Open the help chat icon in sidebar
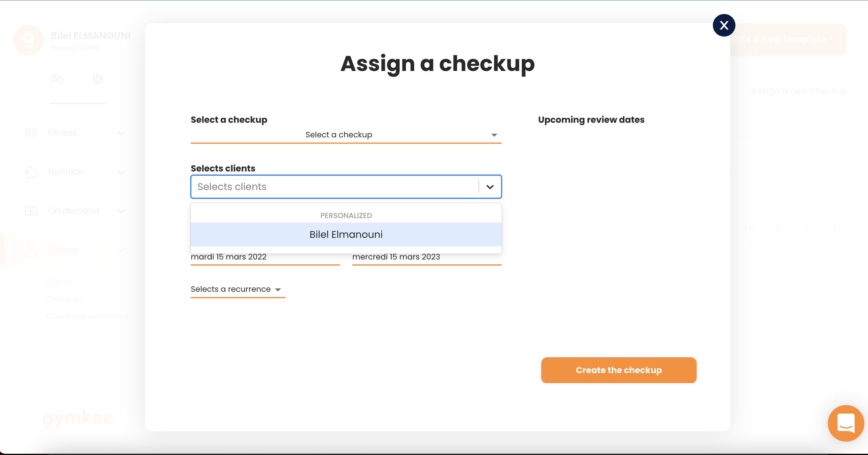 coord(58,79)
